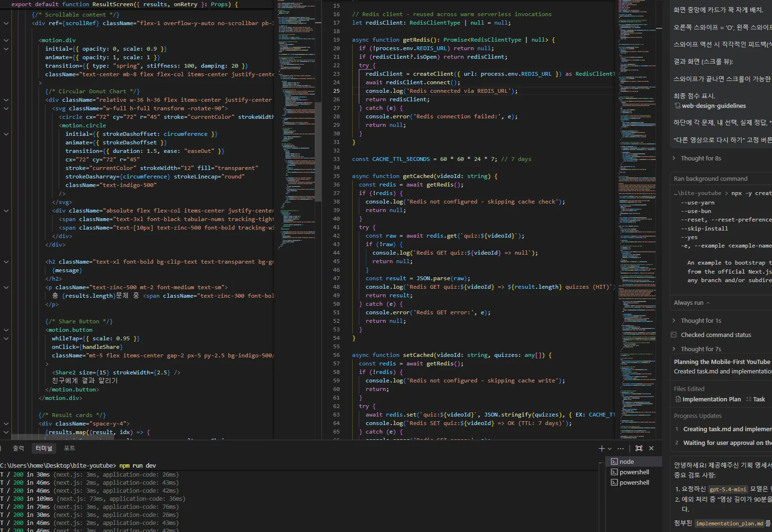Select the node terminal session

(x=626, y=461)
